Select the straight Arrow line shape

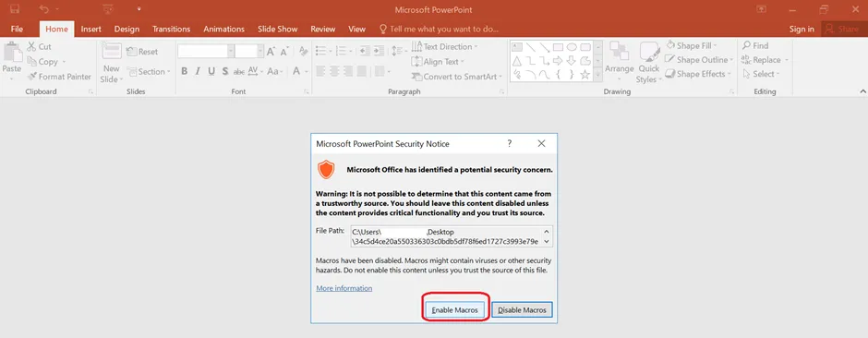[x=545, y=47]
